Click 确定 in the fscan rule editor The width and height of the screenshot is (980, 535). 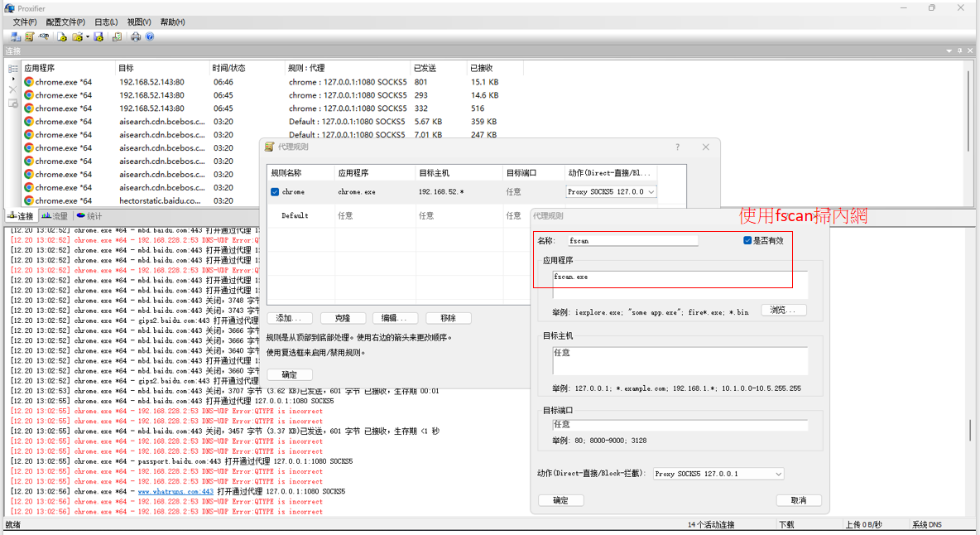(x=561, y=500)
